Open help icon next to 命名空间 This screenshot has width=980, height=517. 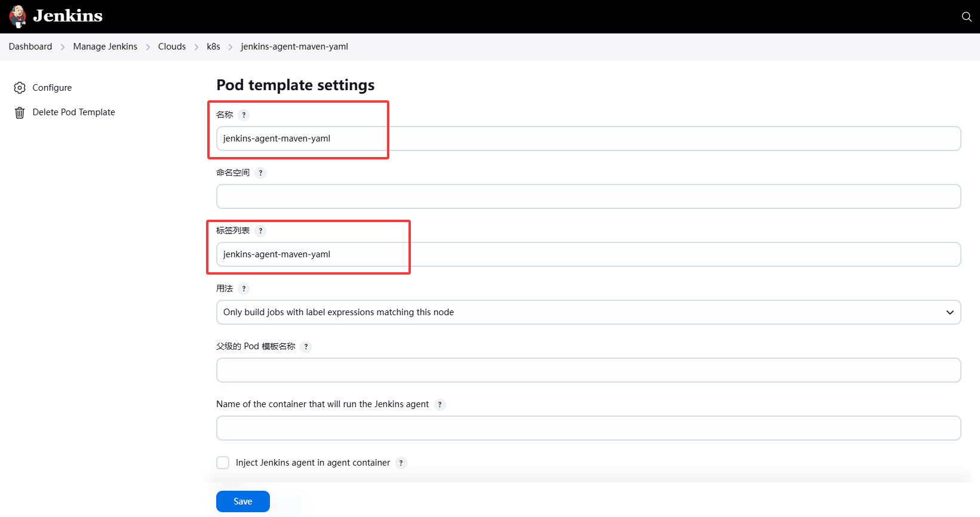pyautogui.click(x=260, y=173)
